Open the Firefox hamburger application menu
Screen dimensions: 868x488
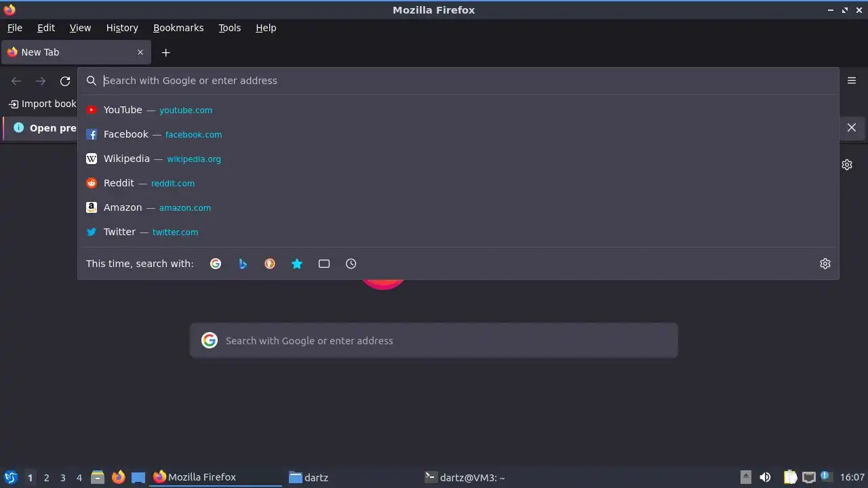852,81
